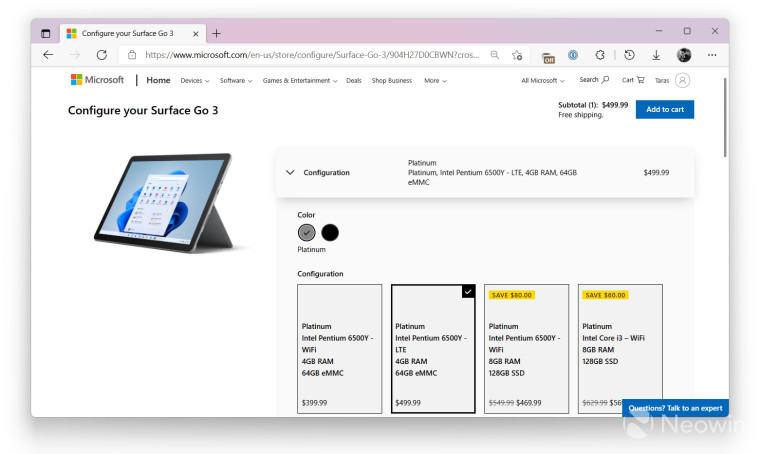
Task: Open the extension icon labeled Off
Action: click(x=548, y=58)
